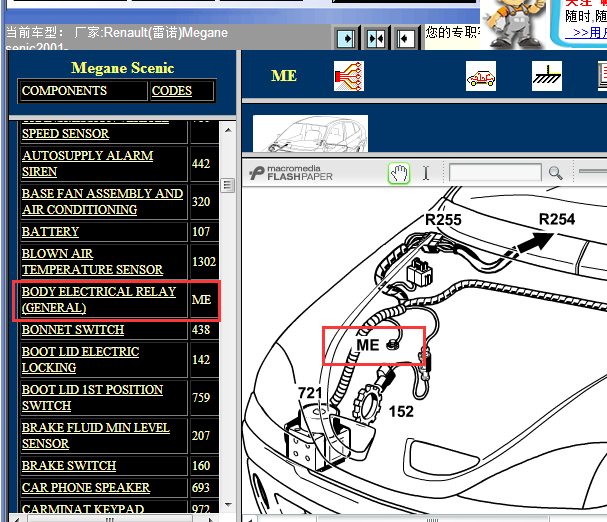Image resolution: width=607 pixels, height=522 pixels.
Task: Click the right-arrow panel button
Action: [346, 38]
